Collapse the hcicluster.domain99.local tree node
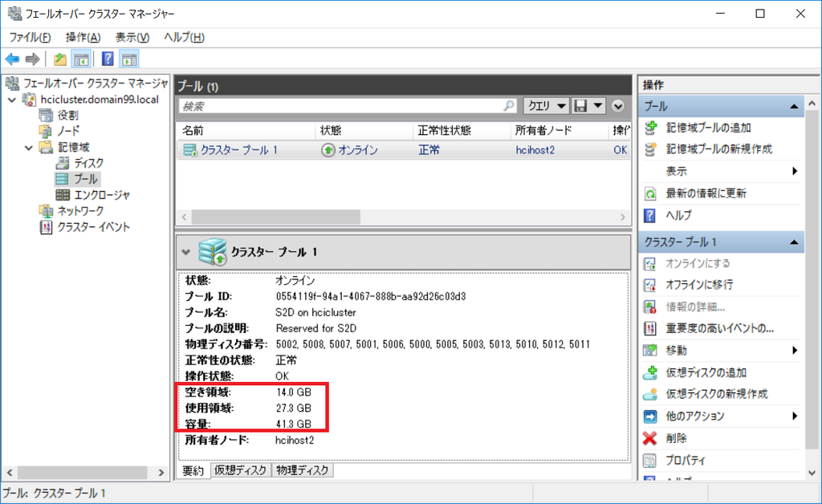The width and height of the screenshot is (822, 504). point(12,100)
